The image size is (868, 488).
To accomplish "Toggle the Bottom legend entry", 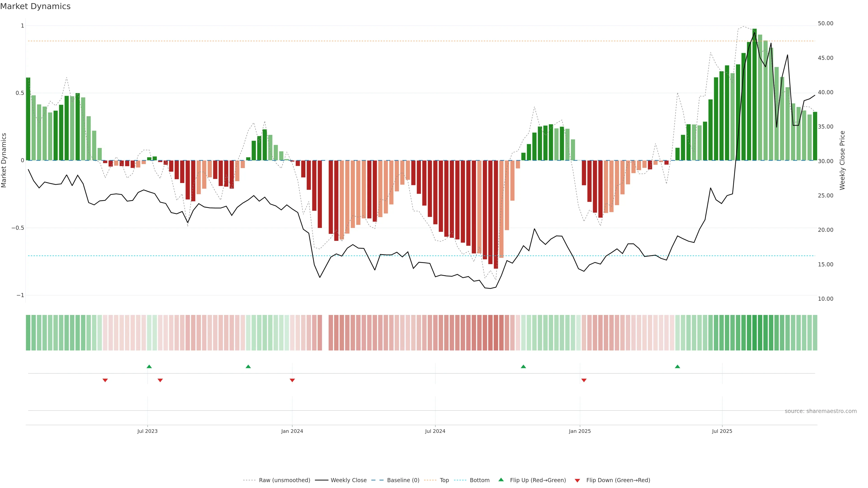I will click(x=479, y=480).
